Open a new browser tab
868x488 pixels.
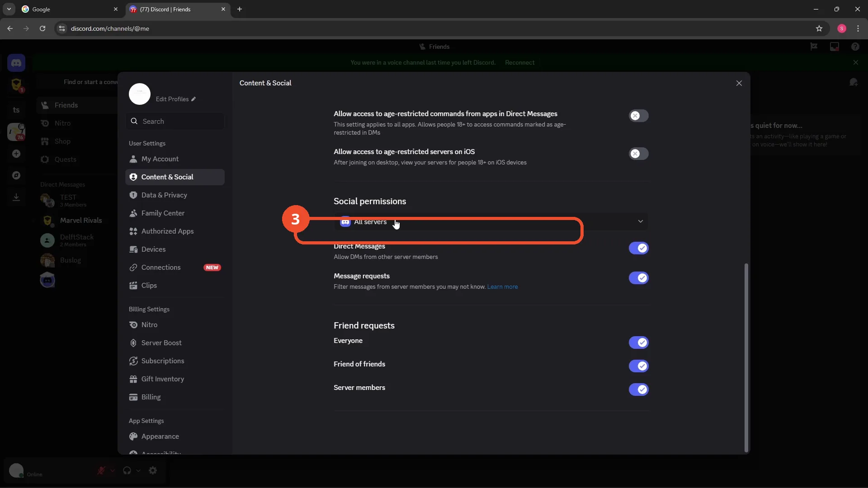(x=240, y=9)
